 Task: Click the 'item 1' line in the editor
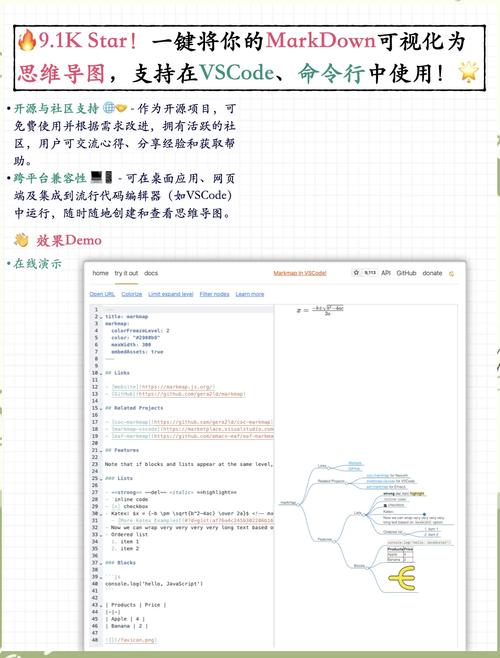coord(125,542)
